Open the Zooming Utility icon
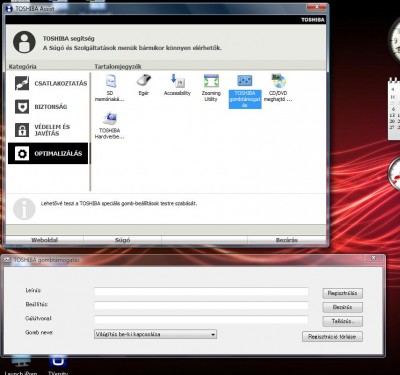The height and width of the screenshot is (375, 400). pos(211,88)
